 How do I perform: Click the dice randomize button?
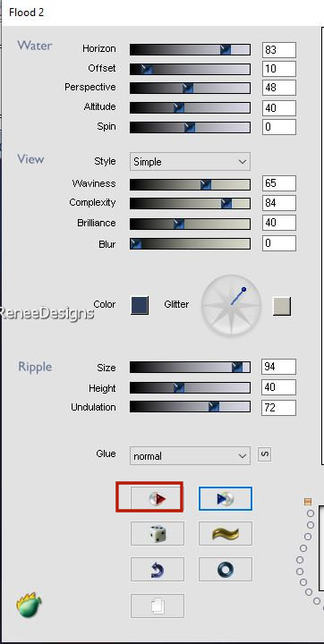(x=157, y=533)
